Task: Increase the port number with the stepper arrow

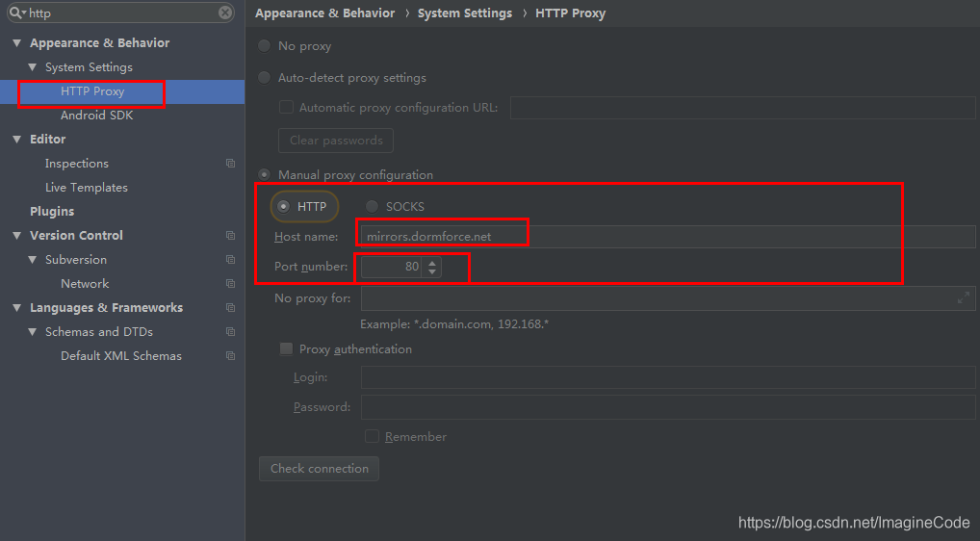Action: tap(432, 263)
